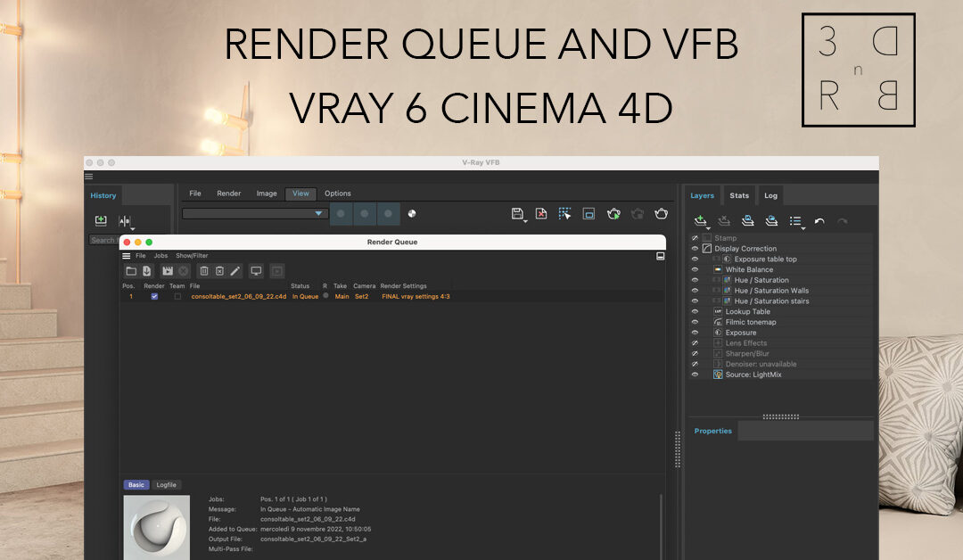The width and height of the screenshot is (963, 560).
Task: Select the Layers tab
Action: pyautogui.click(x=702, y=195)
